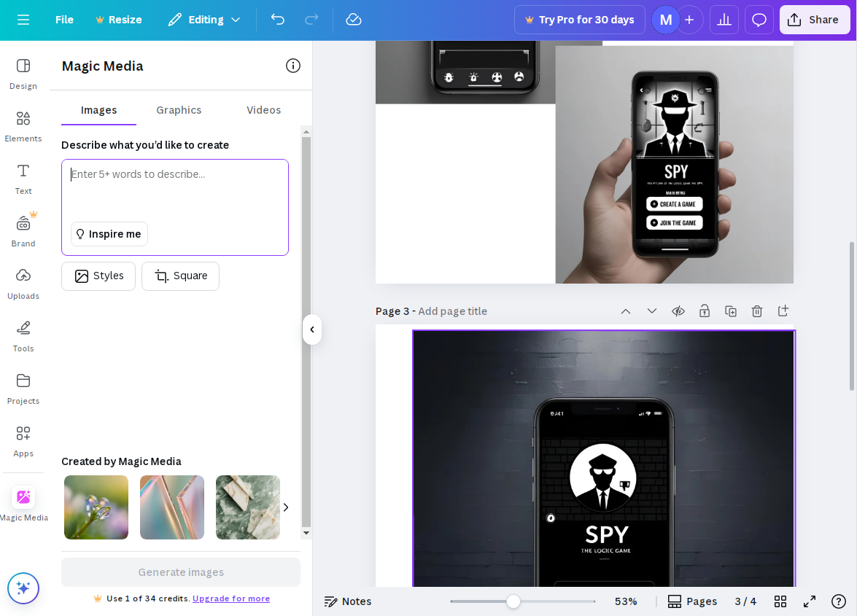The height and width of the screenshot is (616, 857).
Task: Open the Tools sidebar panel
Action: [x=23, y=336]
